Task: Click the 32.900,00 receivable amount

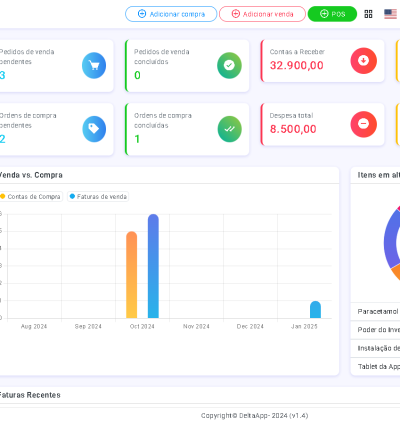Action: (x=297, y=65)
